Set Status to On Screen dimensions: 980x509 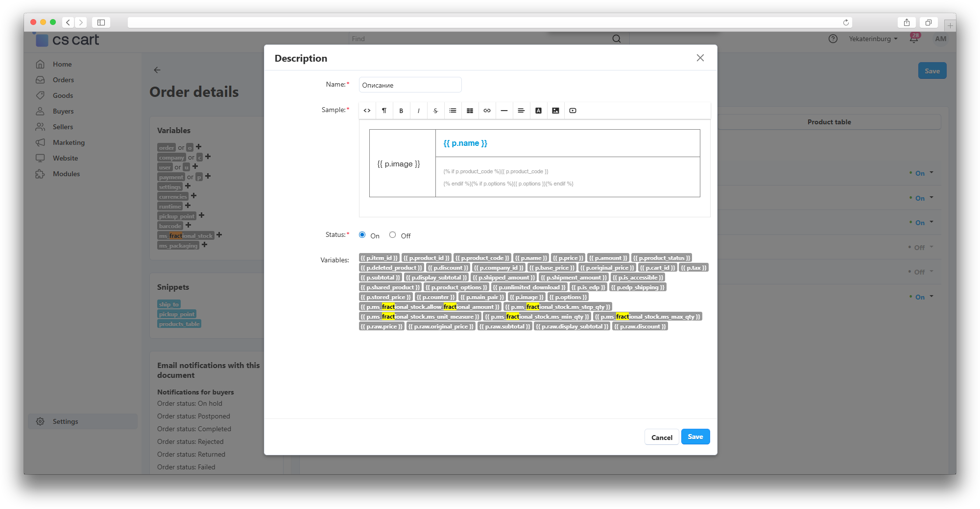tap(362, 235)
